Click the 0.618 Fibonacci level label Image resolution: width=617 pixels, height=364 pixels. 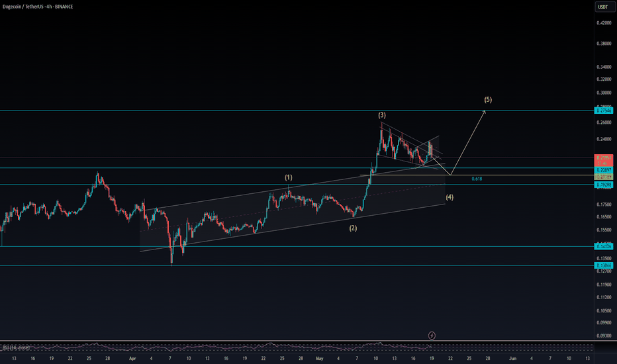click(477, 179)
